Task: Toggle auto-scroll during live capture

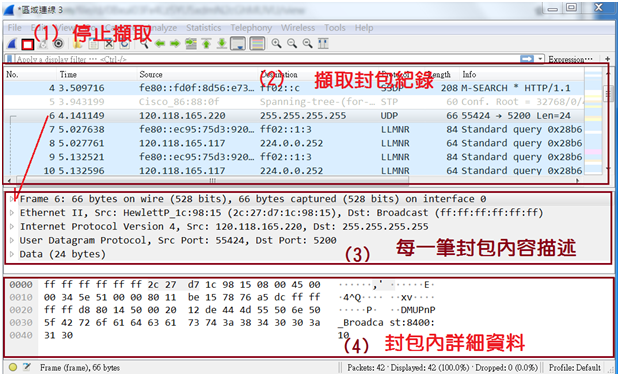Action: pos(238,44)
